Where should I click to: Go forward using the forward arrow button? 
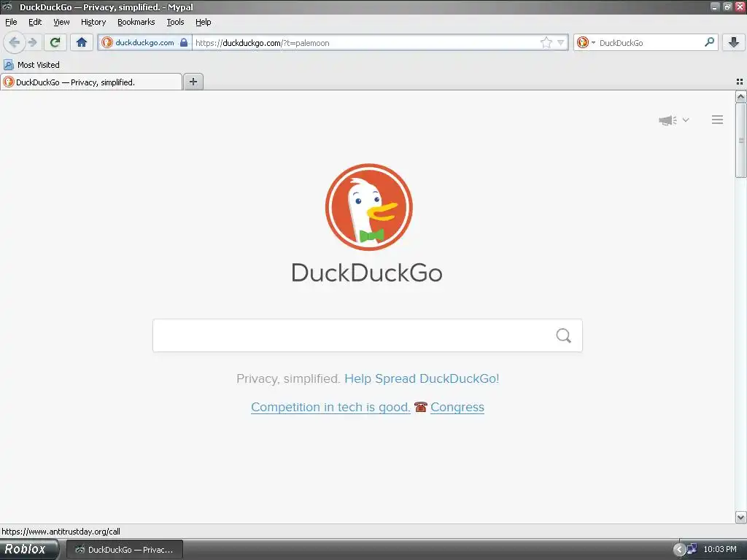click(32, 42)
